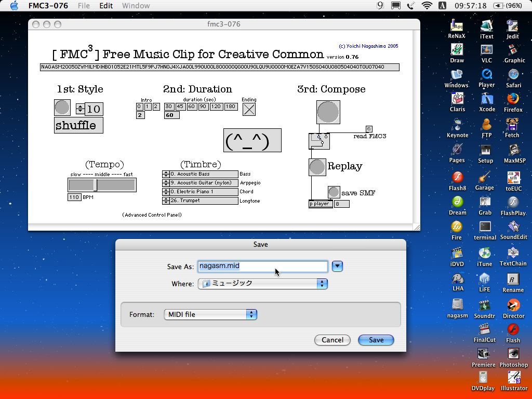Expand the Save dialog with disclosure arrow
Screen dimensions: 532x399
tap(337, 266)
